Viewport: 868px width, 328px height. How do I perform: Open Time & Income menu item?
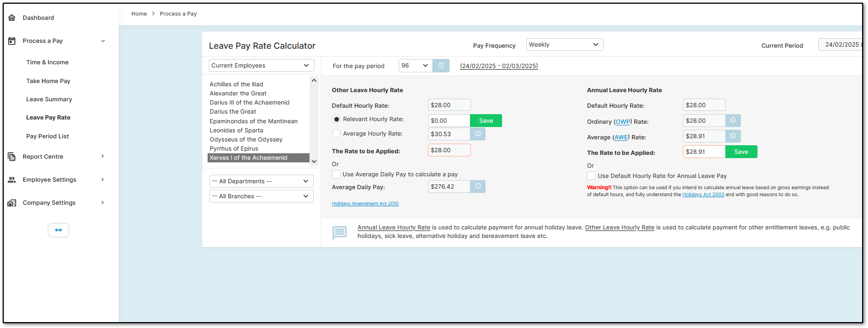(47, 62)
